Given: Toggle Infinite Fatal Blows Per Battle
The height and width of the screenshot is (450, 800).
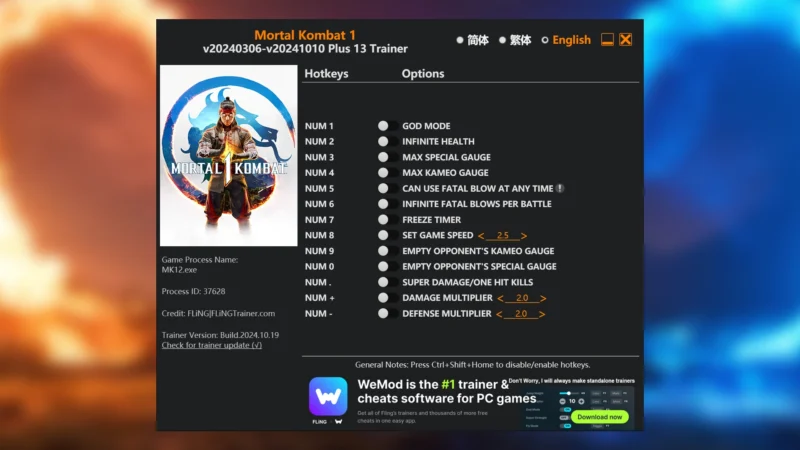Looking at the screenshot, I should pyautogui.click(x=388, y=204).
